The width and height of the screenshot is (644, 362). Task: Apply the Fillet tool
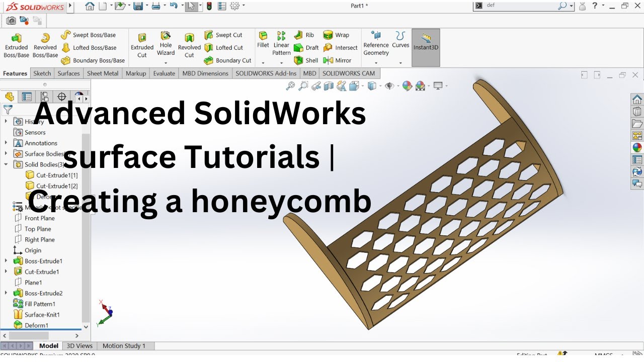point(263,40)
